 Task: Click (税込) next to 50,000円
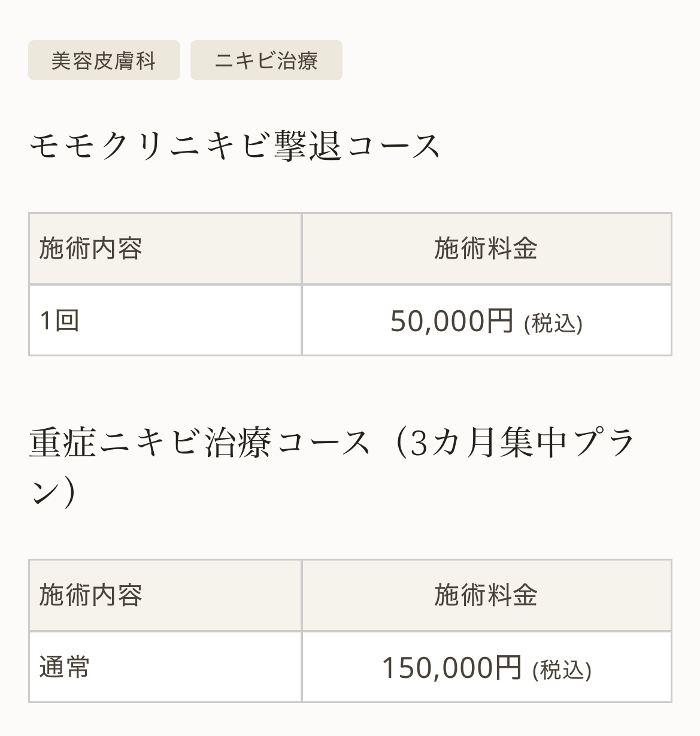(553, 323)
